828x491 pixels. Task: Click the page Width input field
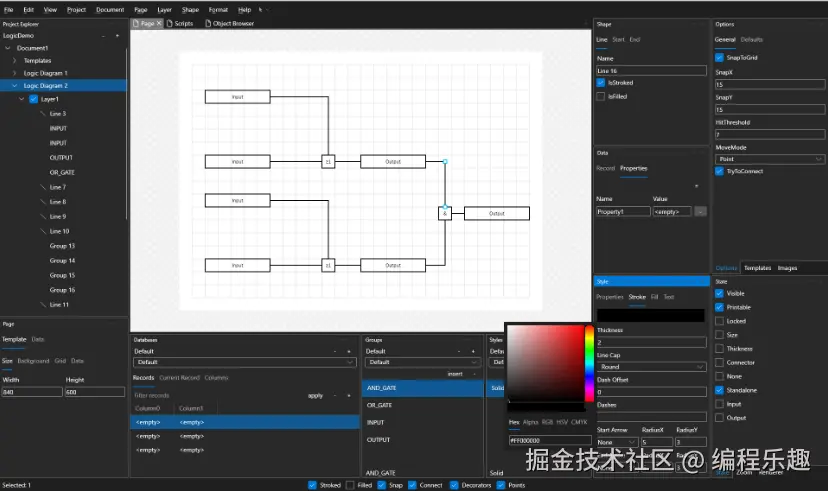coord(32,392)
